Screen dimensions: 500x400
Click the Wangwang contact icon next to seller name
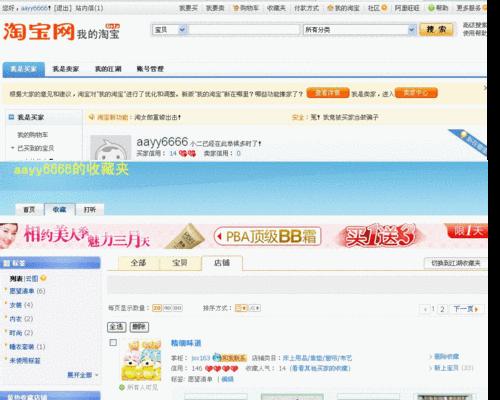[230, 358]
